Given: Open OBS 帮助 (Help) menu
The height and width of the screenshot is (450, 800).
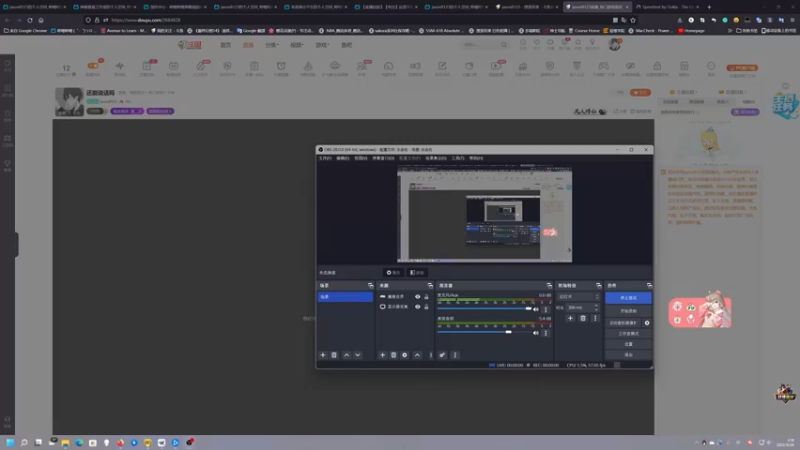Looking at the screenshot, I should (x=476, y=158).
